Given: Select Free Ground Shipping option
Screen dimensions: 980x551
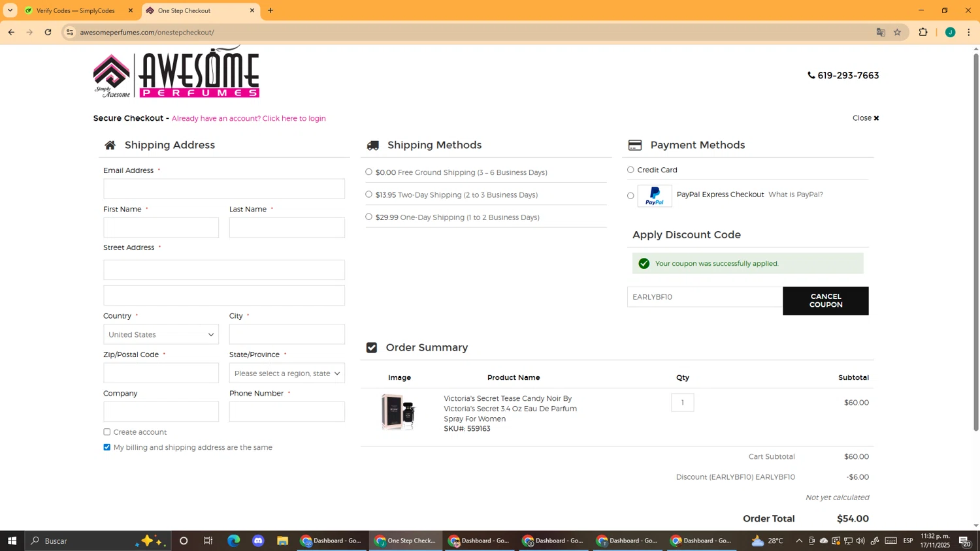Looking at the screenshot, I should pyautogui.click(x=369, y=172).
